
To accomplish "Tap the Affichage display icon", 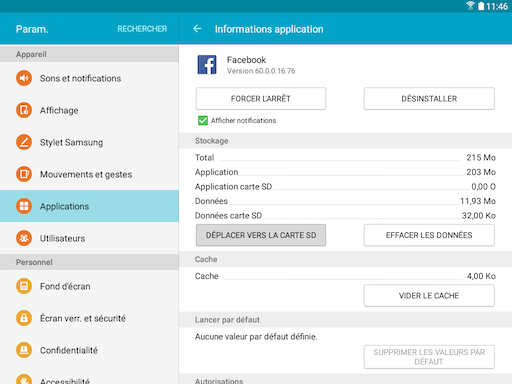I will pyautogui.click(x=24, y=110).
